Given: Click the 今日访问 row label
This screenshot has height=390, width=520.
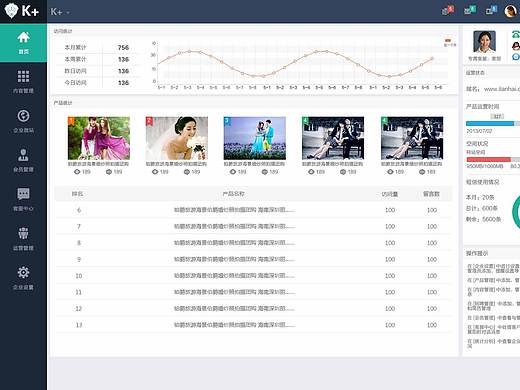Looking at the screenshot, I should tap(75, 83).
